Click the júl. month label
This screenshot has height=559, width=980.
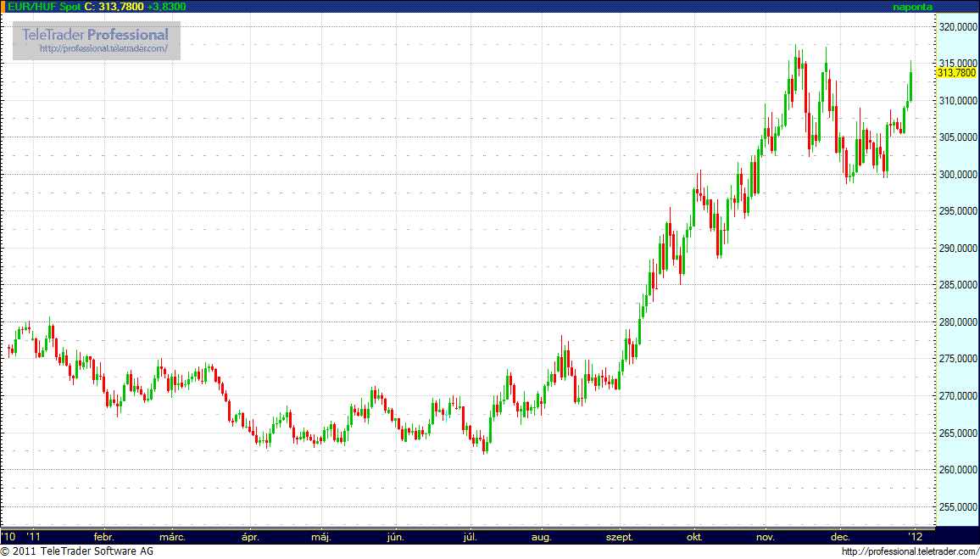[470, 537]
